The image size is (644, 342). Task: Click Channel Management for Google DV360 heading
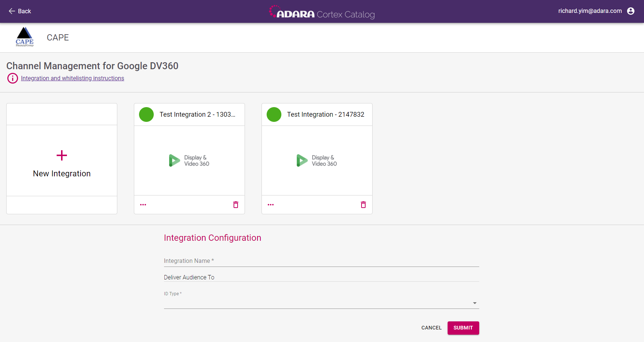pos(92,66)
